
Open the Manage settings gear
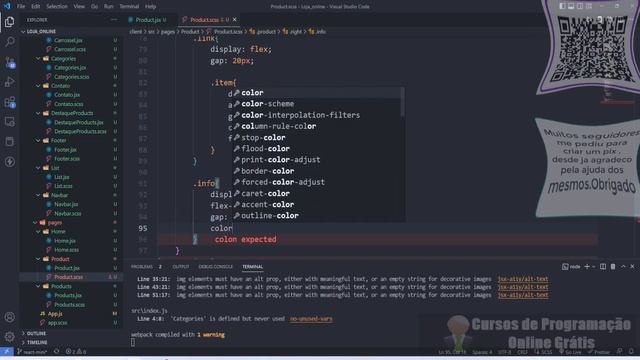(10, 337)
